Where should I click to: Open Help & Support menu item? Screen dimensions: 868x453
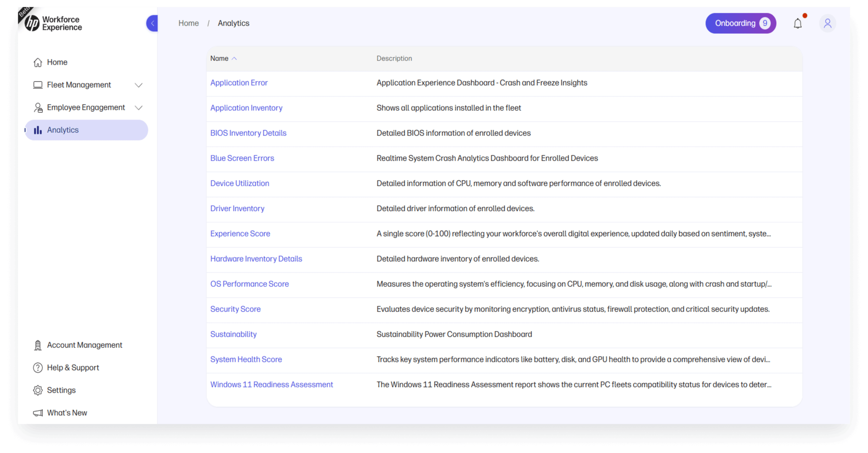pos(86,368)
